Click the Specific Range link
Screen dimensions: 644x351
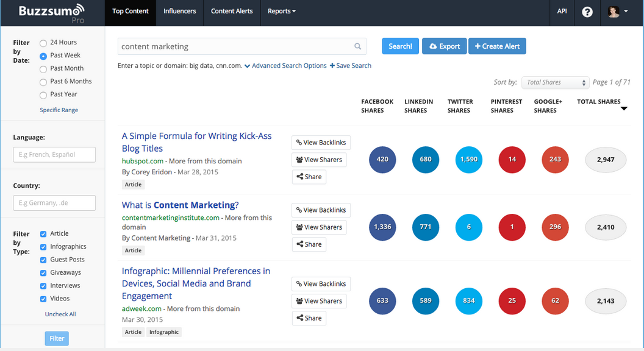pos(59,110)
